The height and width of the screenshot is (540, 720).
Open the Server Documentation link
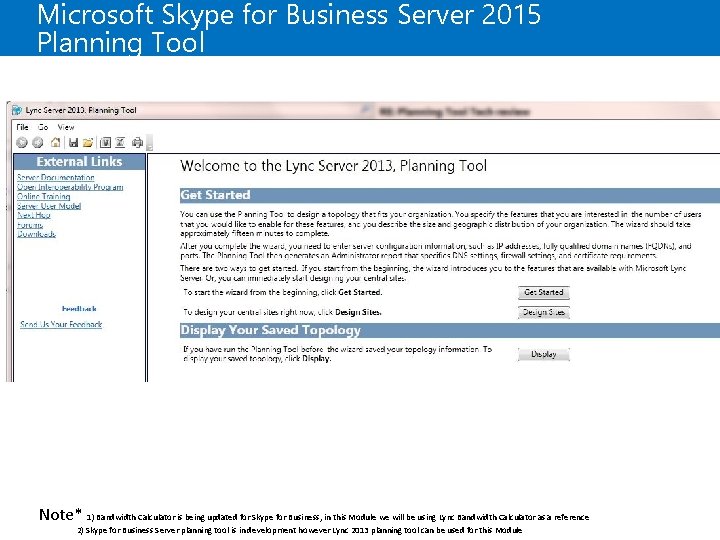[x=56, y=177]
